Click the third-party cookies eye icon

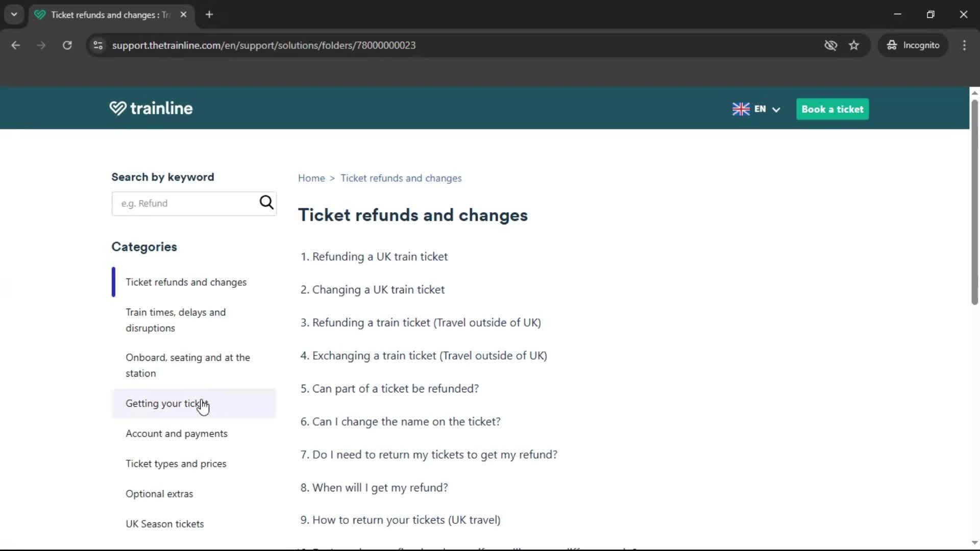pyautogui.click(x=831, y=45)
